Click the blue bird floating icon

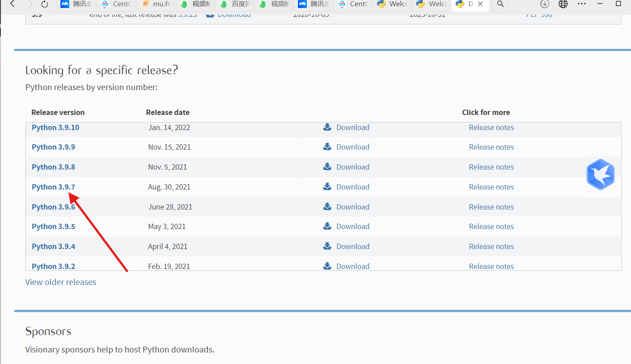point(600,174)
